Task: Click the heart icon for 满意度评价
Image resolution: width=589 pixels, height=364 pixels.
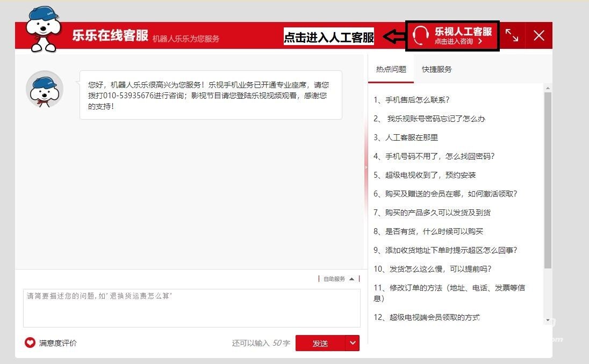Action: point(30,342)
